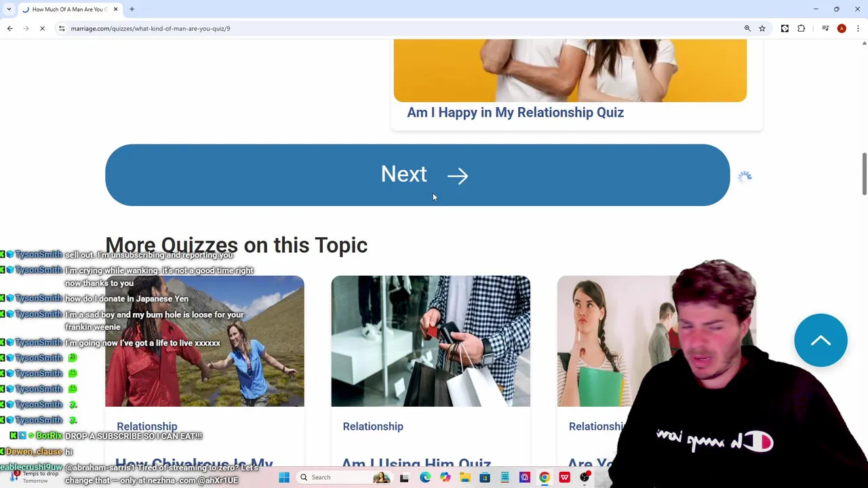Go back with the browser back arrow

9,28
